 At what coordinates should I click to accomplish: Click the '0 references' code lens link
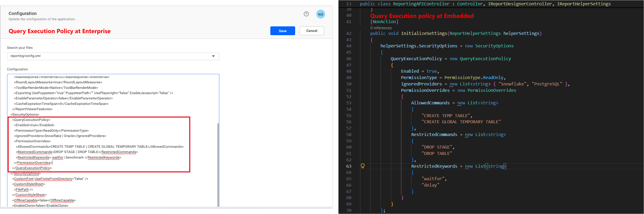tap(381, 28)
